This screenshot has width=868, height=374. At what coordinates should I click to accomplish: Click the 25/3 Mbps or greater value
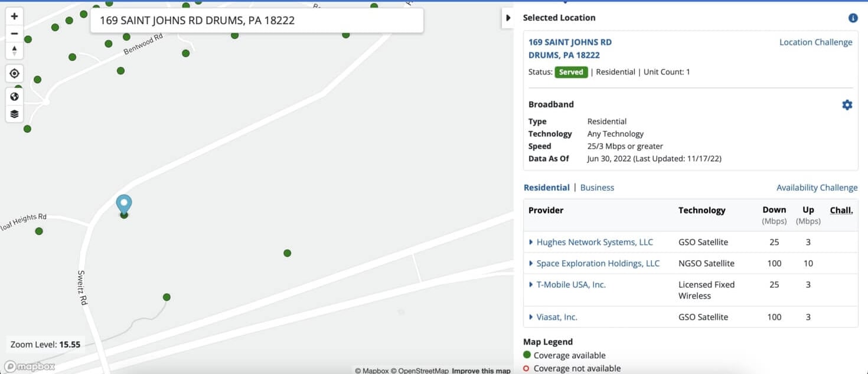[x=625, y=146]
